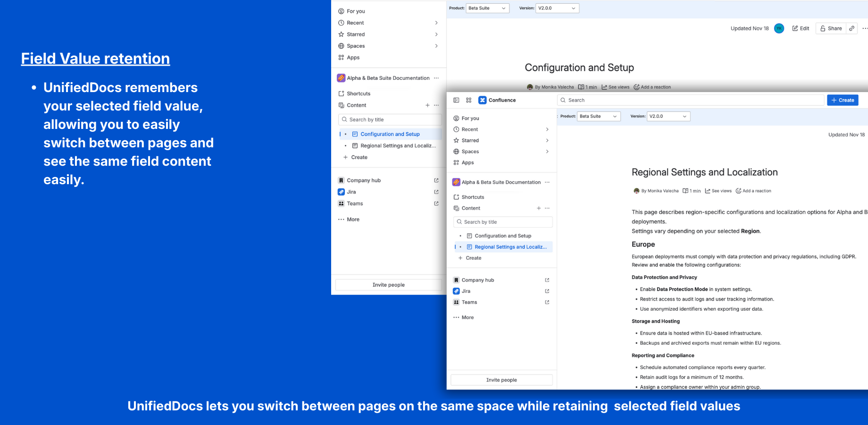868x425 pixels.
Task: Open See views on Regional Settings page
Action: pos(718,191)
